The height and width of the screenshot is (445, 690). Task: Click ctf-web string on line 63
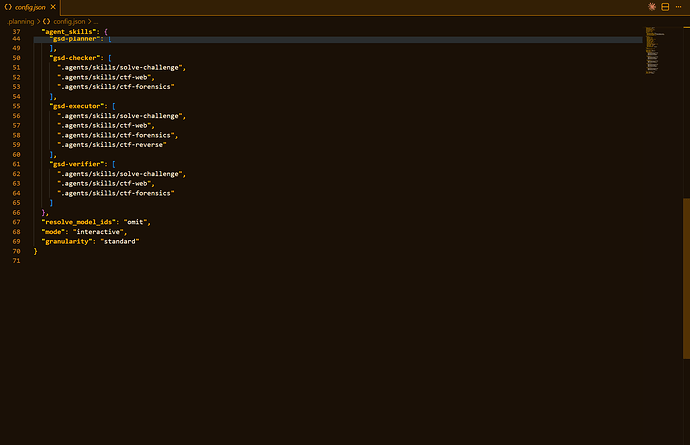pos(104,184)
